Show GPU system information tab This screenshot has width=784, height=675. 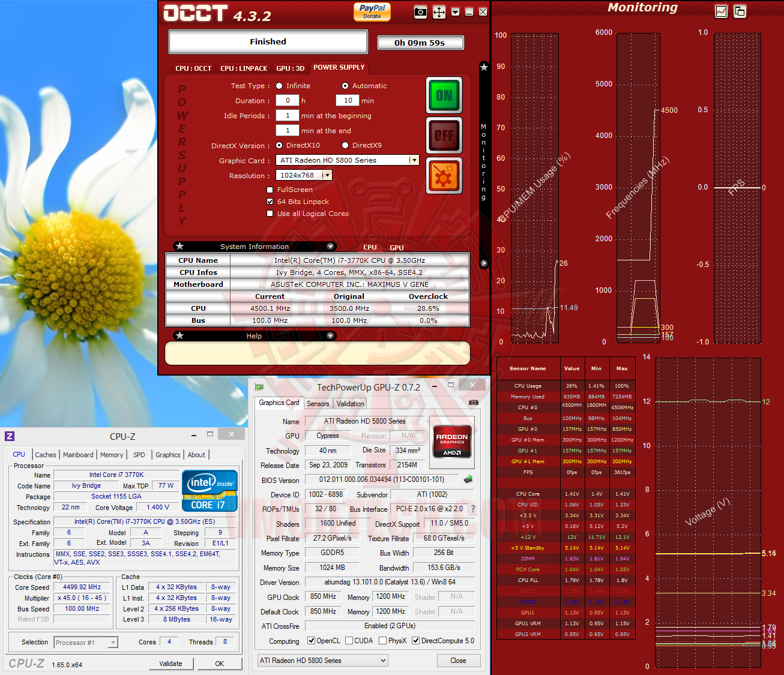(x=397, y=247)
